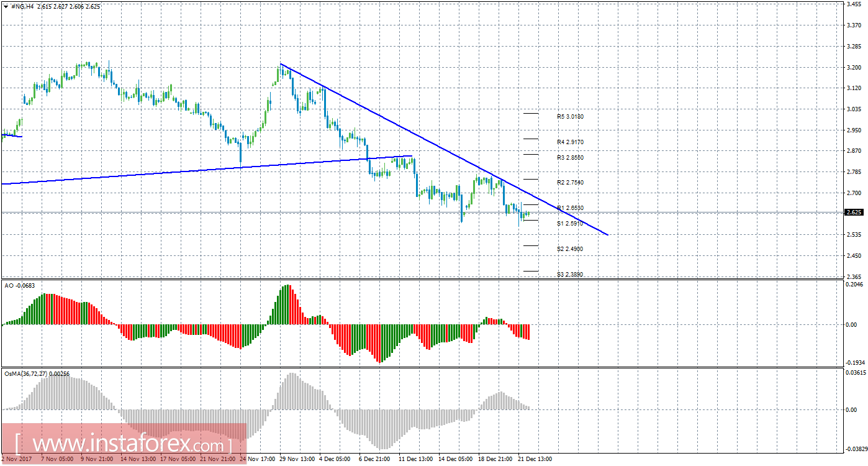Image resolution: width=868 pixels, height=466 pixels.
Task: Click the 0.2046 AO scale value
Action: (855, 283)
